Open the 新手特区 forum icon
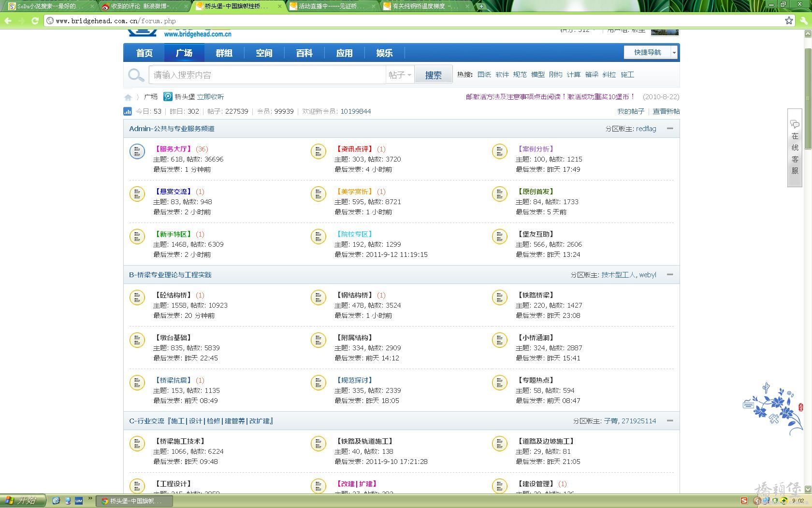This screenshot has width=812, height=508. [x=137, y=237]
